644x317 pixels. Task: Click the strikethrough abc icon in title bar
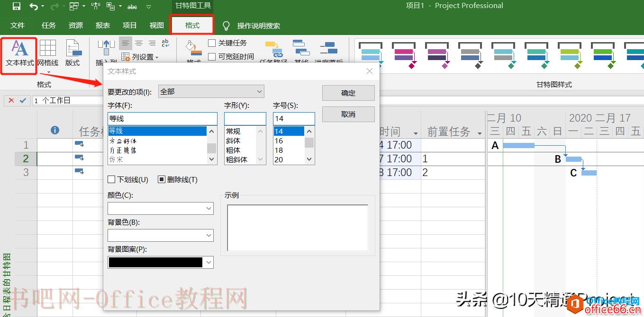tap(132, 7)
